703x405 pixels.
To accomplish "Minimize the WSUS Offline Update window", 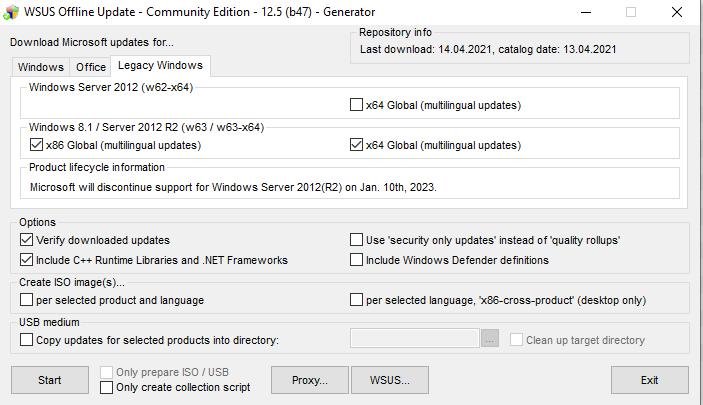I will click(584, 12).
